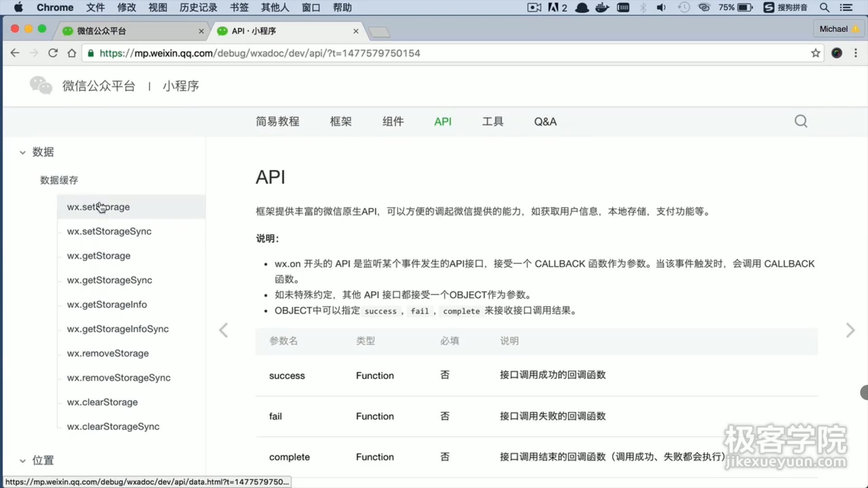868x488 pixels.
Task: Open the Sogou Pinyin input icon
Action: pyautogui.click(x=769, y=7)
